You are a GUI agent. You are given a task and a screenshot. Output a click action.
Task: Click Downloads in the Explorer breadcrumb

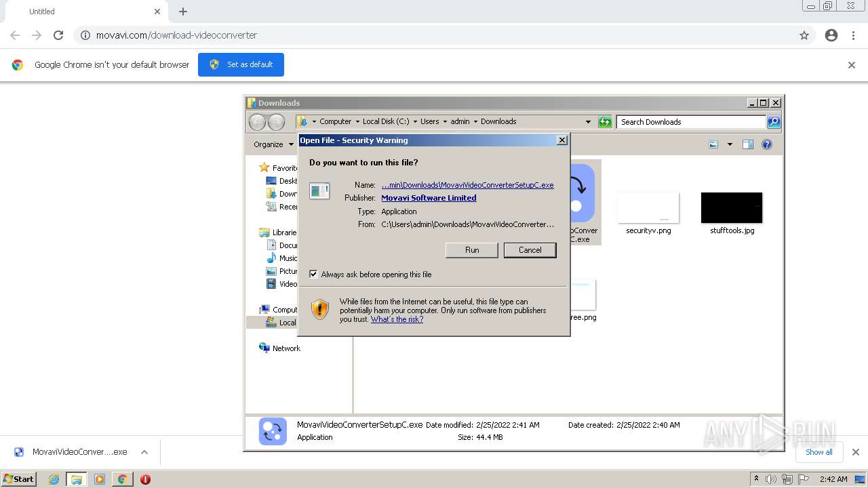(498, 122)
